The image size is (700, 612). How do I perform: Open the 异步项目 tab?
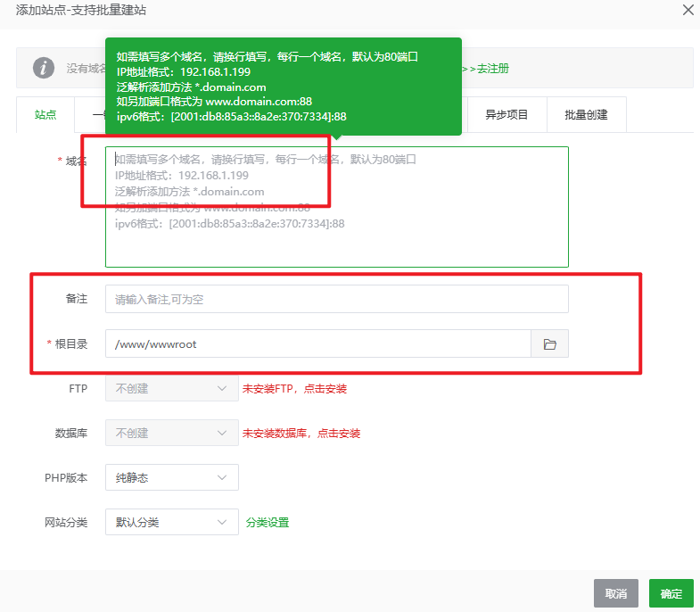click(506, 115)
